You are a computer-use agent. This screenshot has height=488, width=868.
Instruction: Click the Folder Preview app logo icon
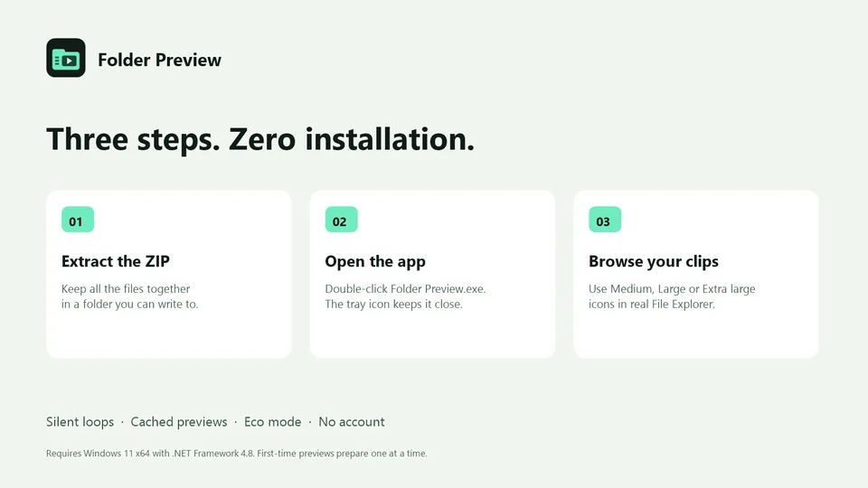click(66, 58)
